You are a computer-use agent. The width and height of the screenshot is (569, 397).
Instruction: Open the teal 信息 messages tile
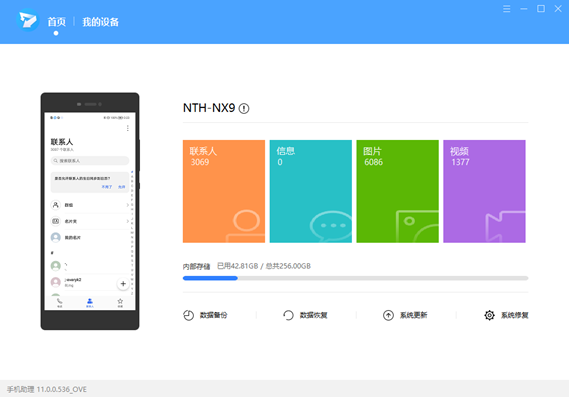point(311,191)
